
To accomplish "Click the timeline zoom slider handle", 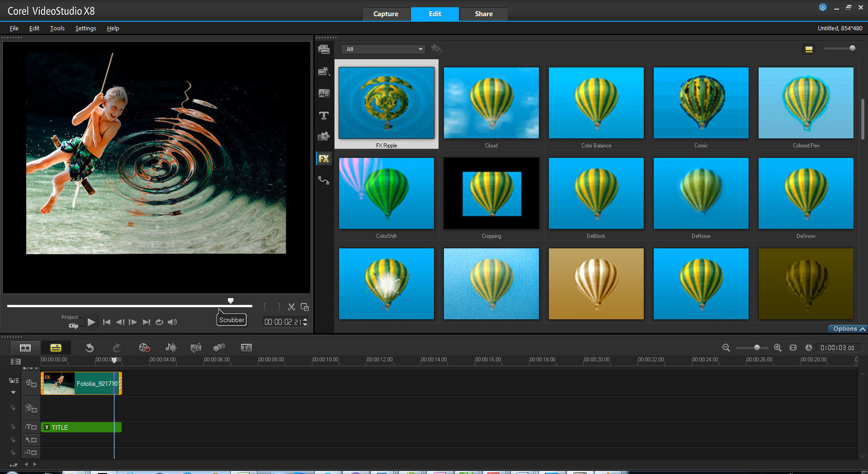I will pos(757,347).
